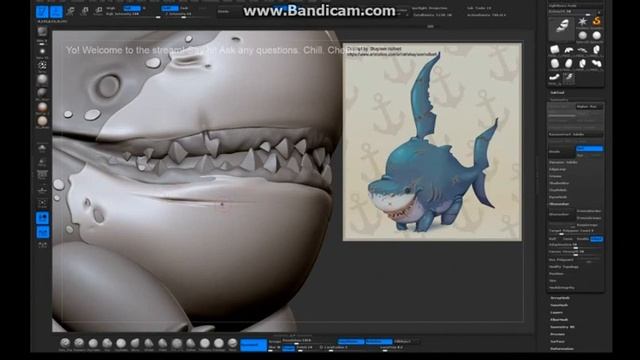Select the Scale transform tool icon
The height and width of the screenshot is (360, 640).
[x=84, y=11]
